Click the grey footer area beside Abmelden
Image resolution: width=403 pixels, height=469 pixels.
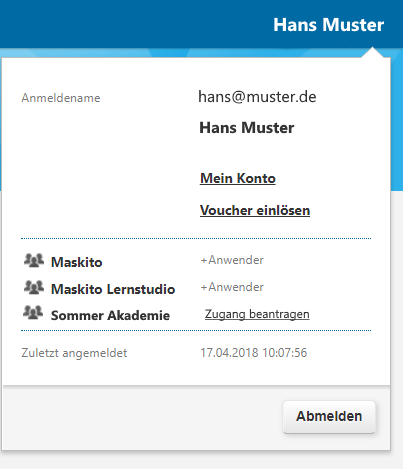(143, 418)
